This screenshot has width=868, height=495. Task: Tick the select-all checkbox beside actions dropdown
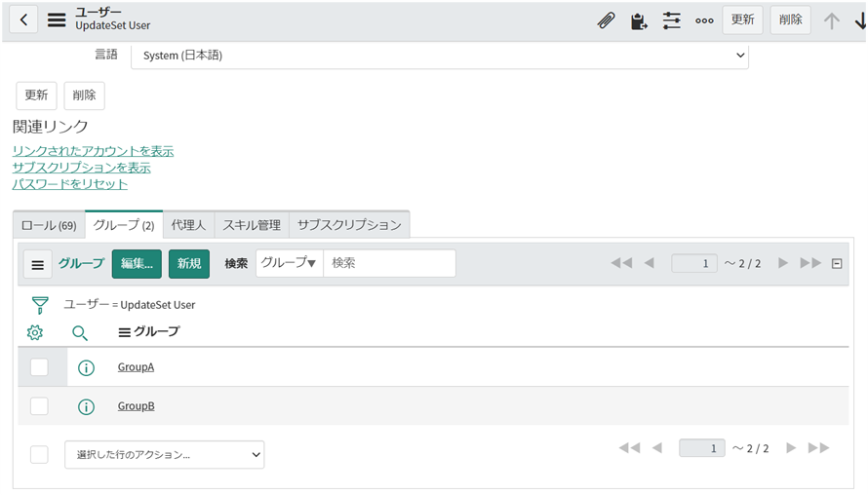point(39,455)
